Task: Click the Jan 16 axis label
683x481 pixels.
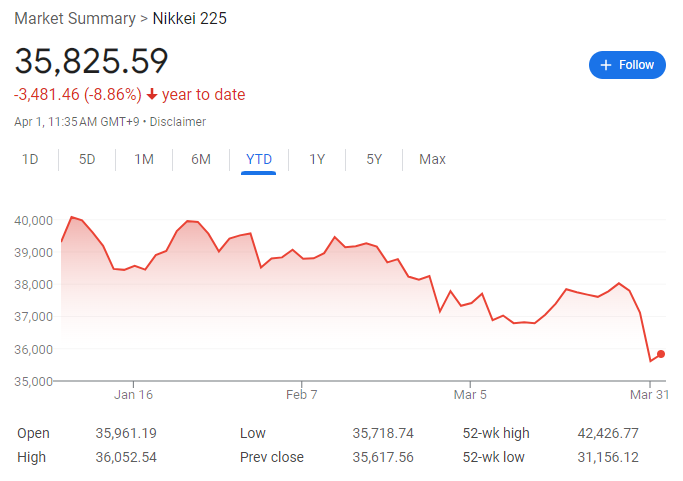Action: tap(133, 395)
